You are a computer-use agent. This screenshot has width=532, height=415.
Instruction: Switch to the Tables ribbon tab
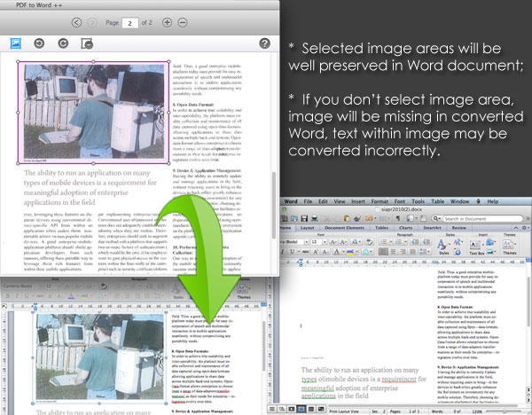pos(381,228)
